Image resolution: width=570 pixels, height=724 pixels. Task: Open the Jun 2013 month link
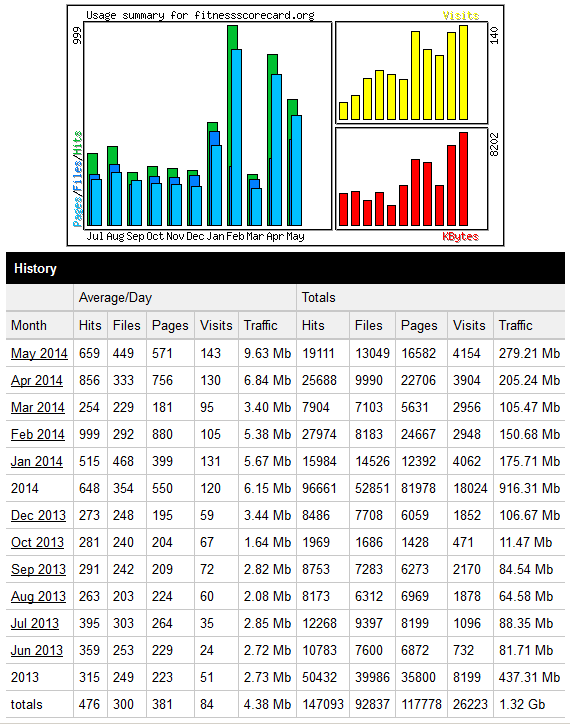coord(36,650)
